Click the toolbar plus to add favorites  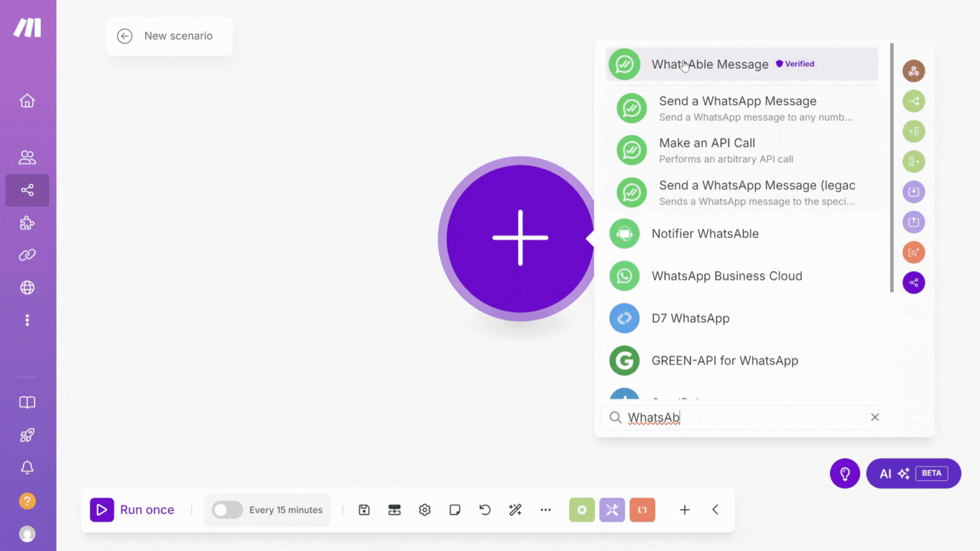685,510
